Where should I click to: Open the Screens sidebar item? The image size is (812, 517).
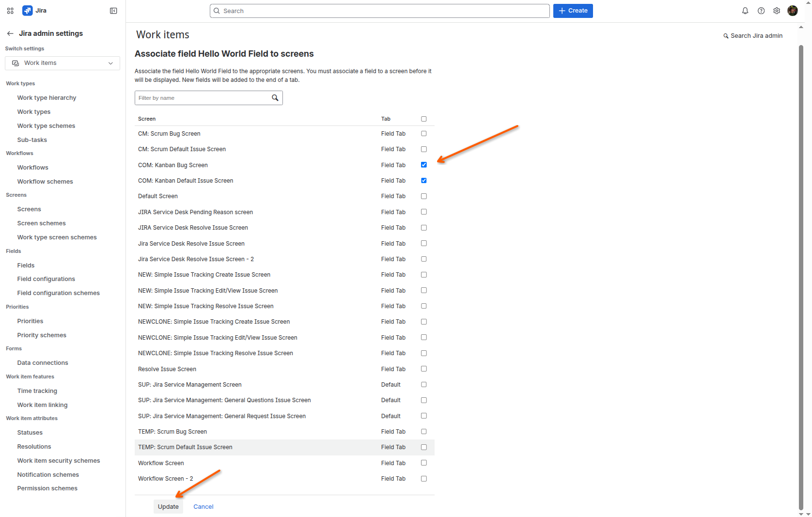pyautogui.click(x=29, y=209)
